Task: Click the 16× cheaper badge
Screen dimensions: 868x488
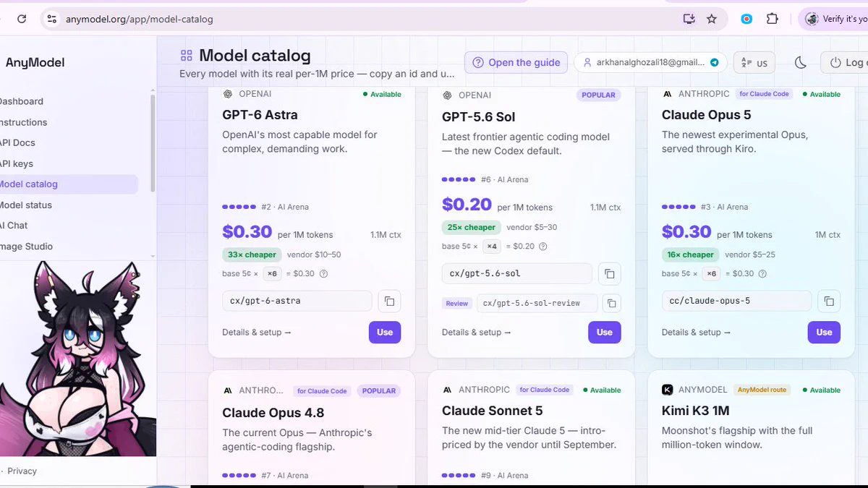Action: [691, 254]
